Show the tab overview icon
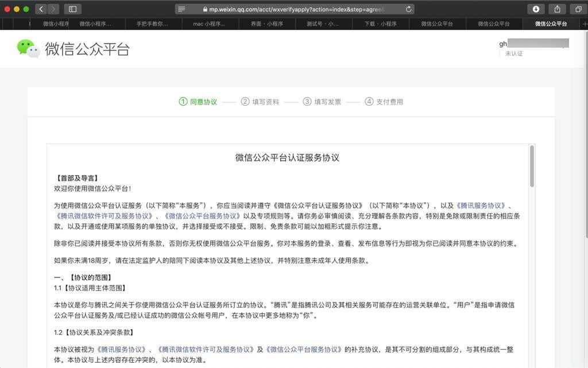Viewport: 588px width, 368px height. click(578, 9)
